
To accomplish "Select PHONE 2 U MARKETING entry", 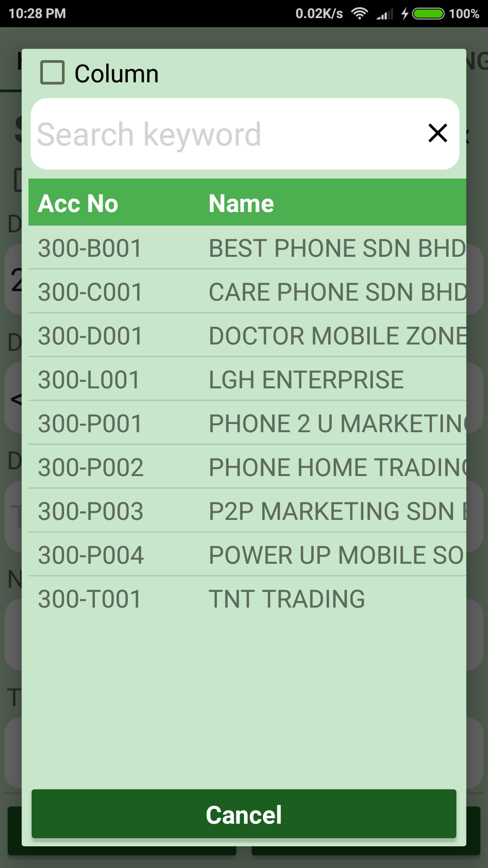I will pyautogui.click(x=247, y=424).
